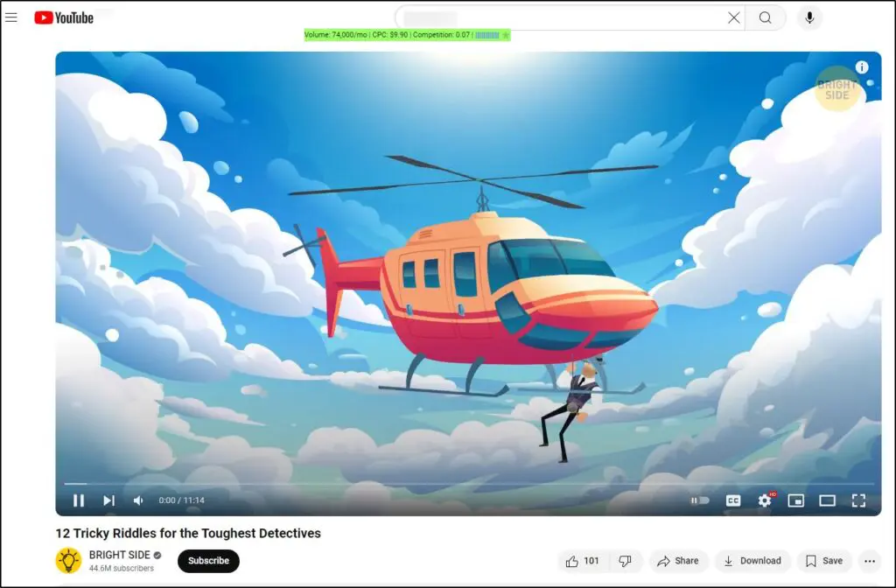Subscribe to BRIGHT SIDE
This screenshot has height=588, width=896.
[208, 561]
